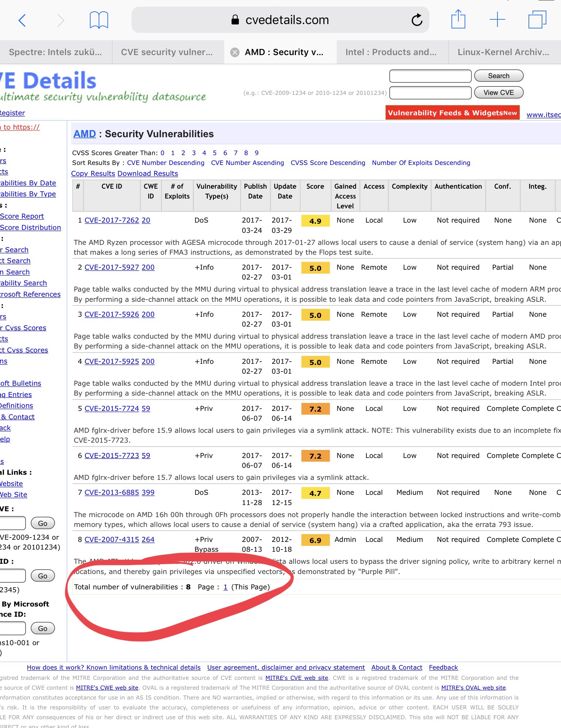Focus the View CVE text field
This screenshot has width=561, height=728.
(x=430, y=93)
